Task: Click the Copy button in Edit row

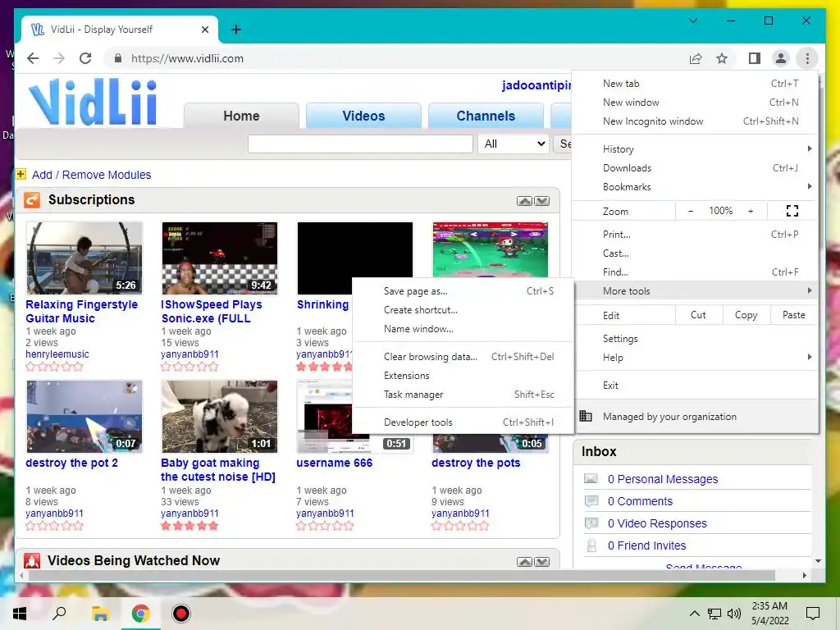Action: (x=746, y=315)
